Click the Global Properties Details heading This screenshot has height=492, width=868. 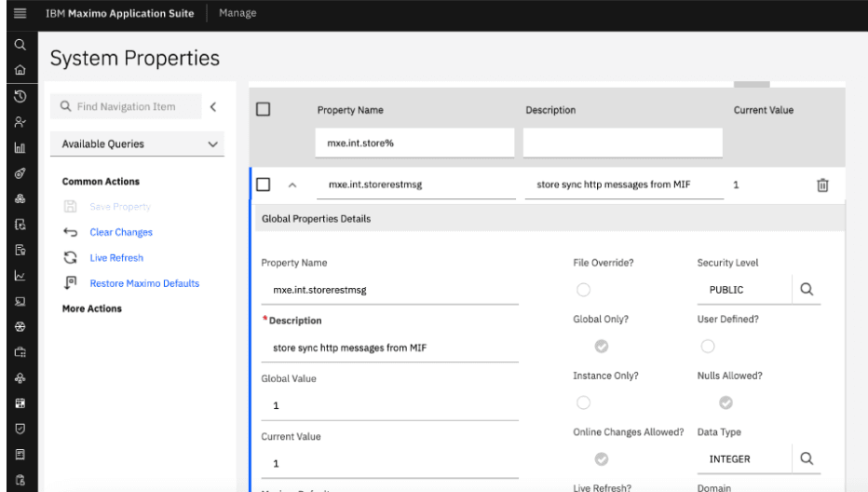pyautogui.click(x=316, y=219)
